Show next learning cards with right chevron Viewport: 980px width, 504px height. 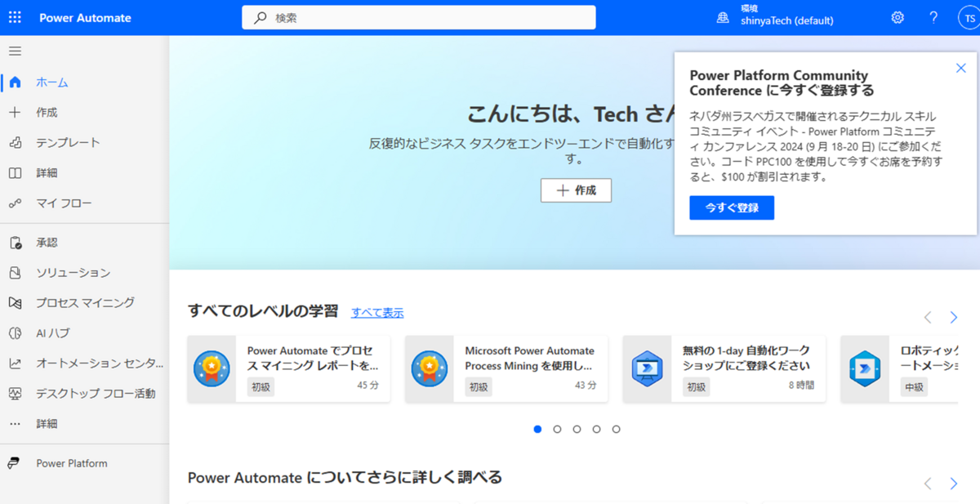coord(953,317)
